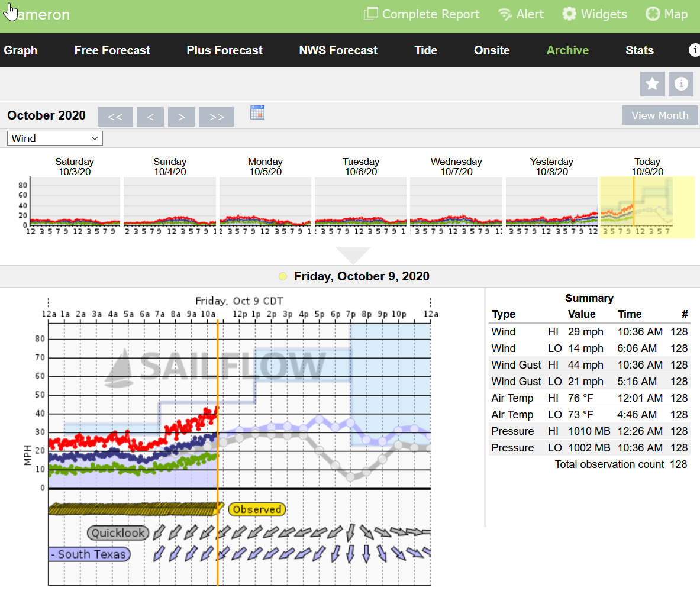
Task: Select Tuesday 10/6/20 mini graph
Action: pyautogui.click(x=361, y=202)
